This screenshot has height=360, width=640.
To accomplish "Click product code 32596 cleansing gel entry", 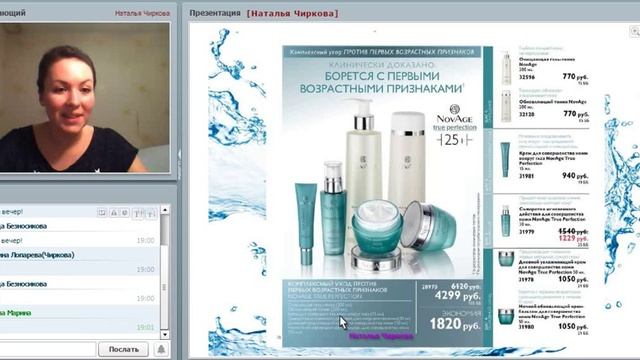I will [527, 77].
